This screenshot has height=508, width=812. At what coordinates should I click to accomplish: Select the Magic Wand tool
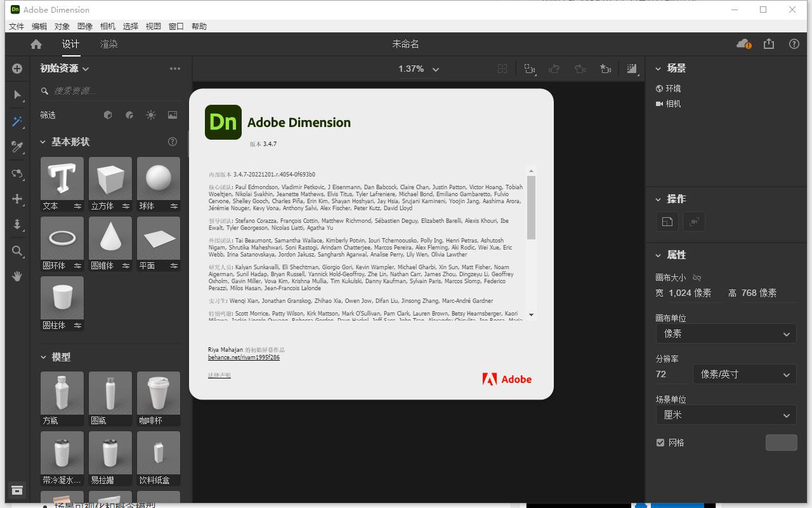(x=17, y=121)
